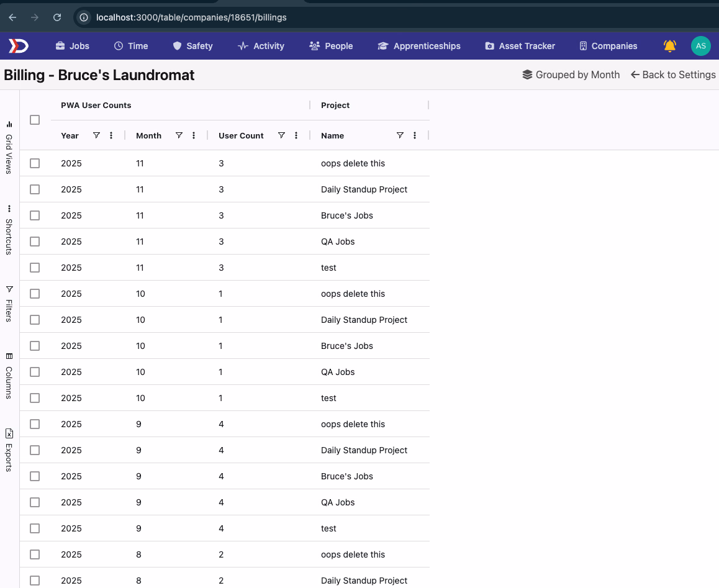The image size is (719, 588).
Task: Check the month 9 QA Jobs row
Action: click(35, 503)
